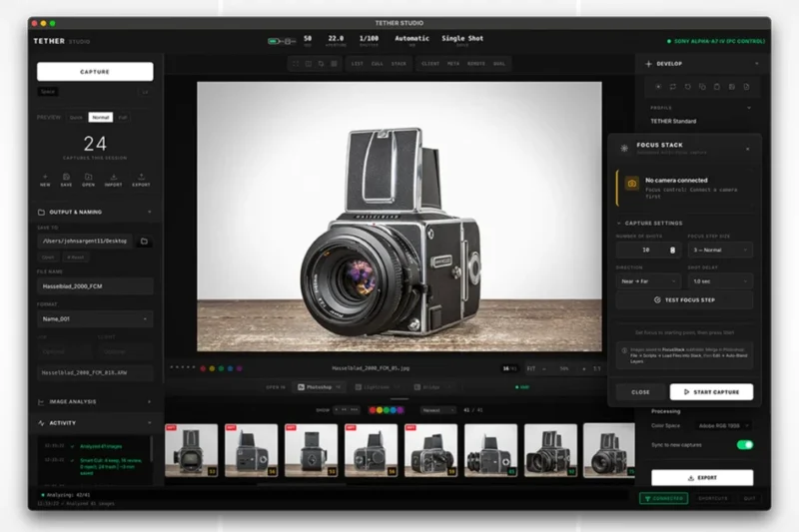Click the sixth icon in Develop toolbar row
The image size is (799, 532).
click(732, 87)
